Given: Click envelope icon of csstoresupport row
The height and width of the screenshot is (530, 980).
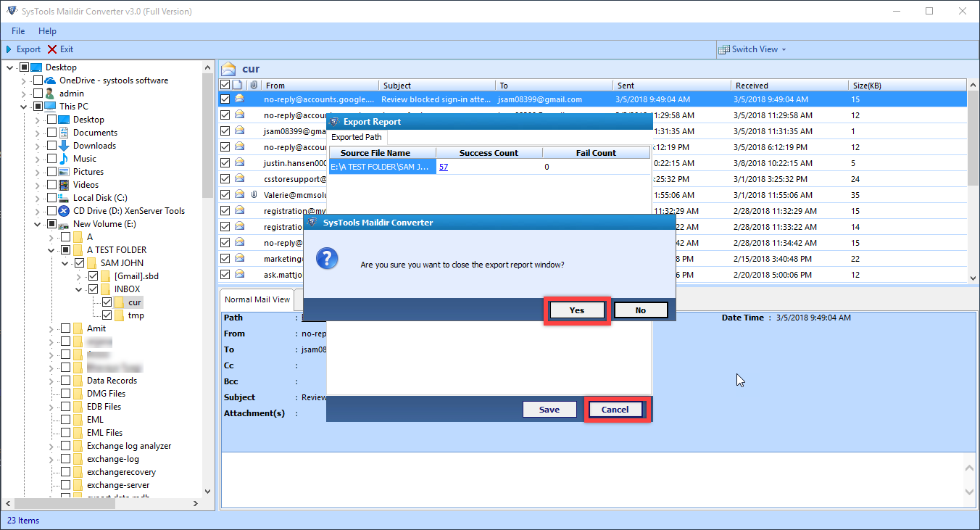Looking at the screenshot, I should pos(239,179).
